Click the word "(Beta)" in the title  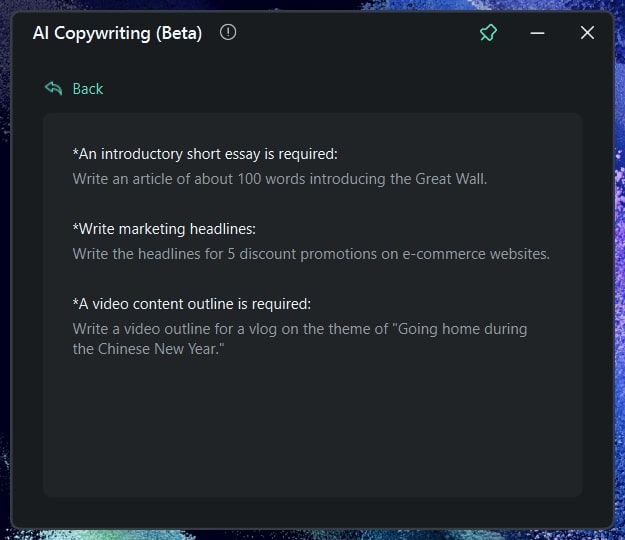pyautogui.click(x=179, y=33)
